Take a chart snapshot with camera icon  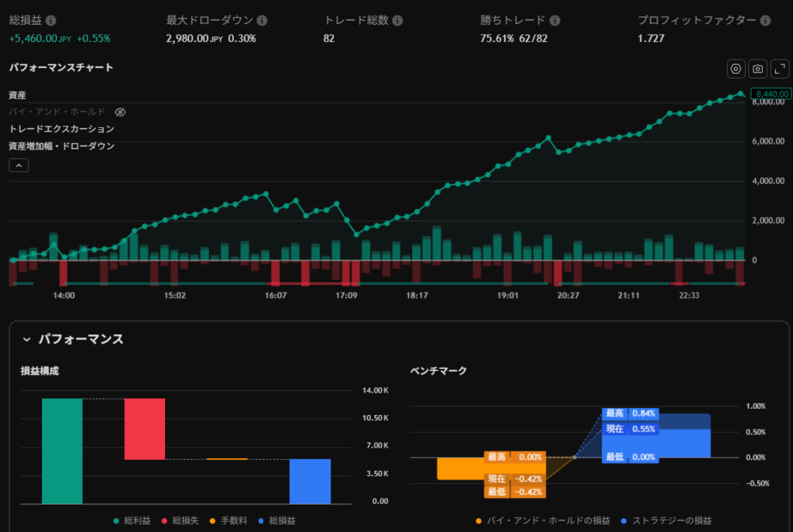pos(758,69)
